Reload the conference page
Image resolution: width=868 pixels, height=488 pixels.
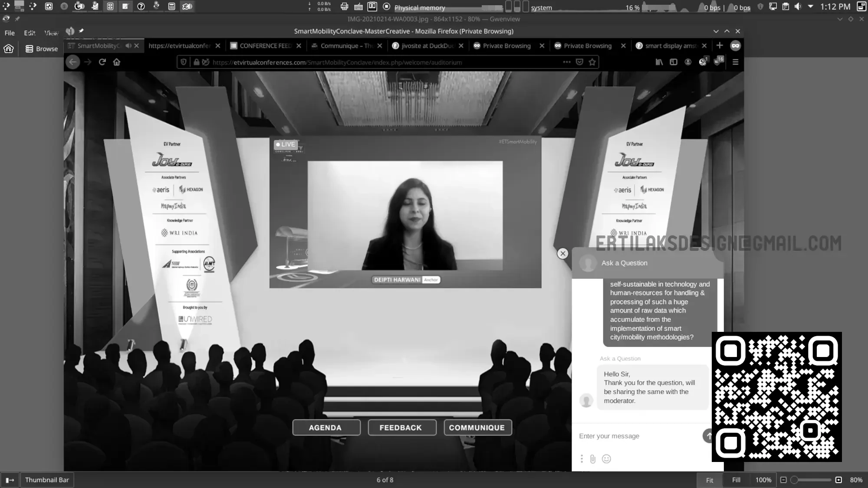coord(102,62)
